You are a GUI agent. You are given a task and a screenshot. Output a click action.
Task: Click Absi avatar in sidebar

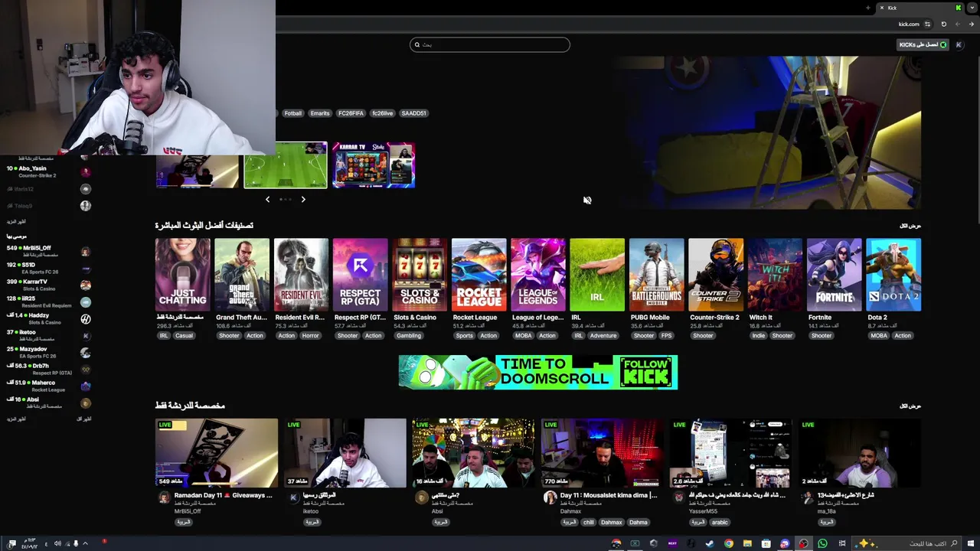(86, 403)
